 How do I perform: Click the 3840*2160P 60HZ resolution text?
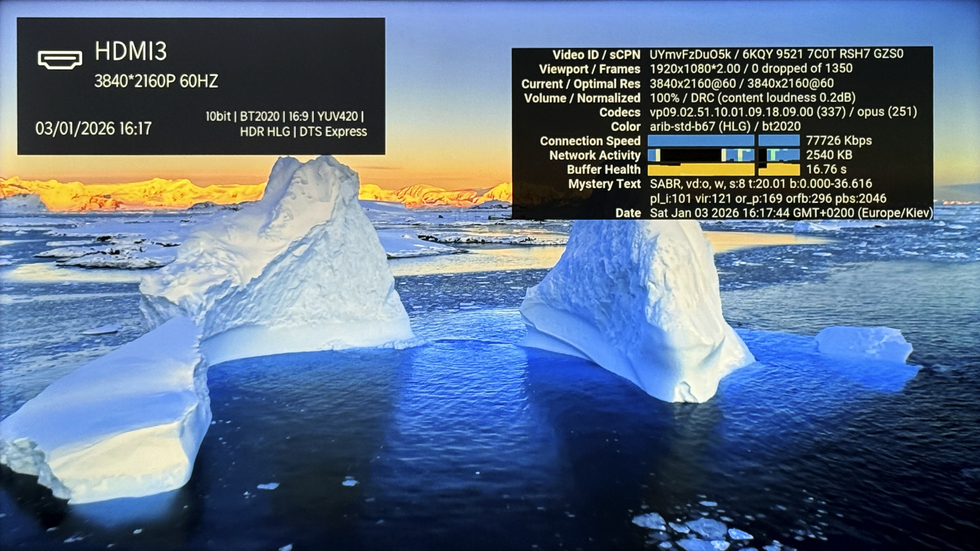coord(156,81)
